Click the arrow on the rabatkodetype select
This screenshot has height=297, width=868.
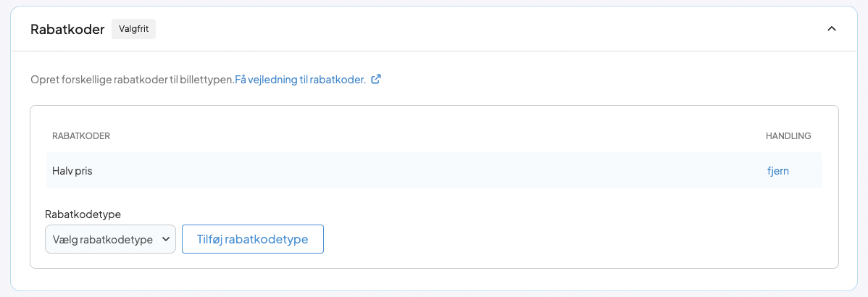point(166,239)
